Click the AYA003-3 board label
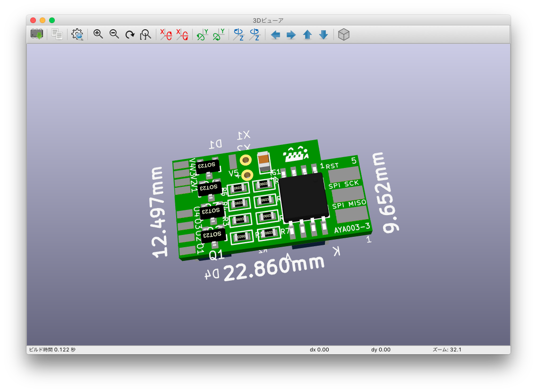The height and width of the screenshot is (392, 537). 352,228
